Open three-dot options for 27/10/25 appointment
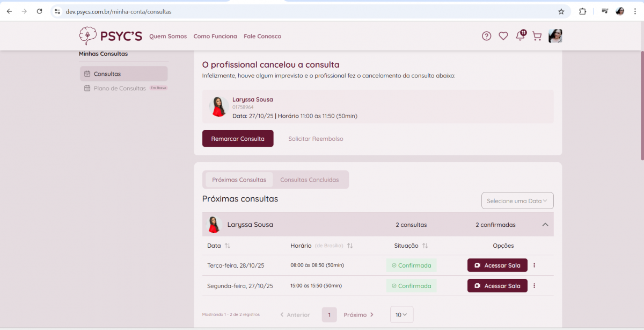644x330 pixels. coord(534,285)
